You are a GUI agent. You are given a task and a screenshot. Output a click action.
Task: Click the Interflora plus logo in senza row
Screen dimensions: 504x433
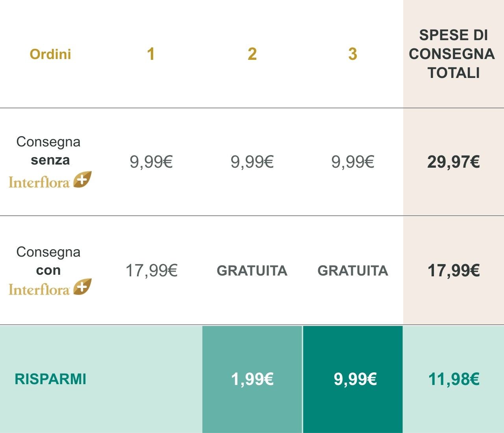pyautogui.click(x=50, y=180)
